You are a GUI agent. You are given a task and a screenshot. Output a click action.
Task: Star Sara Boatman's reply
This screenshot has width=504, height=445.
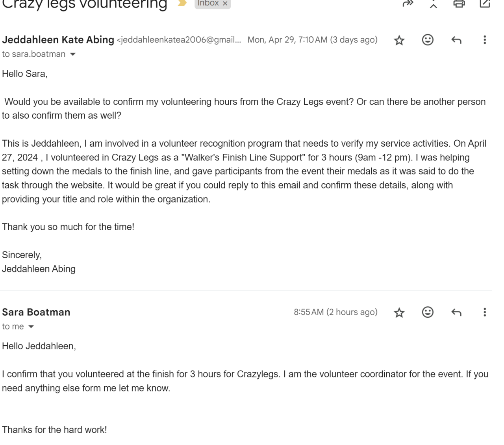399,313
